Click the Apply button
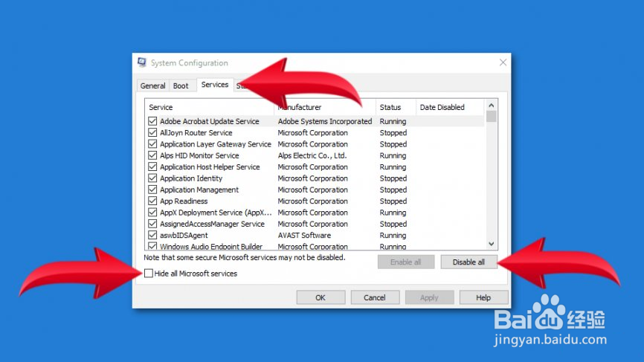Screen dimensions: 644x362 pos(429,297)
